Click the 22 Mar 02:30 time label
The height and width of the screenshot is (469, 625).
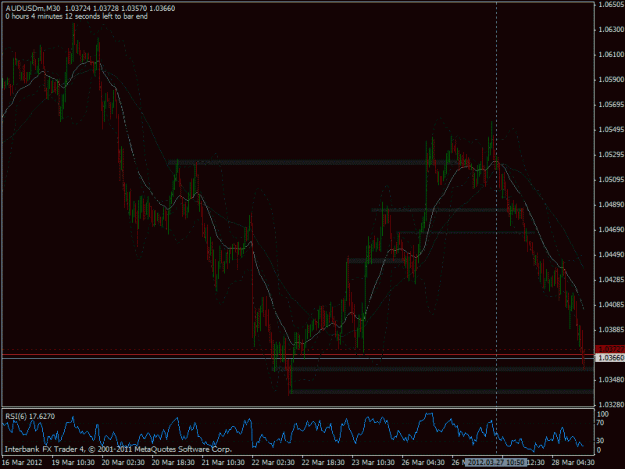pos(273,463)
